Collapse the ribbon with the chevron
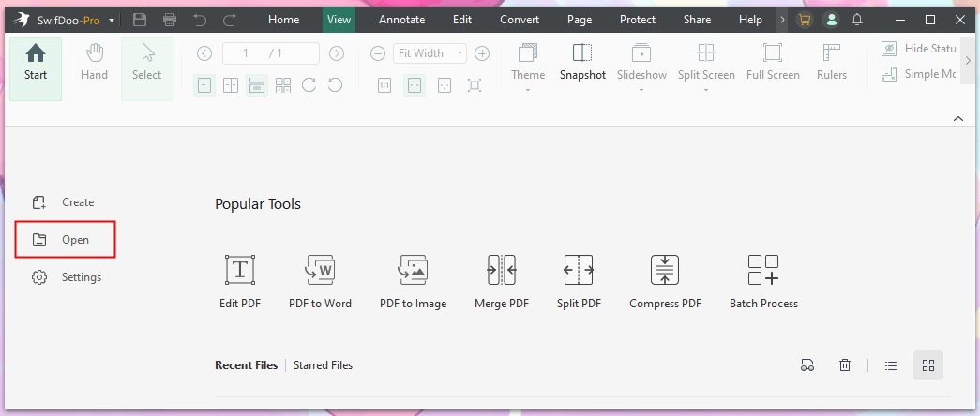This screenshot has width=980, height=416. coord(958,119)
